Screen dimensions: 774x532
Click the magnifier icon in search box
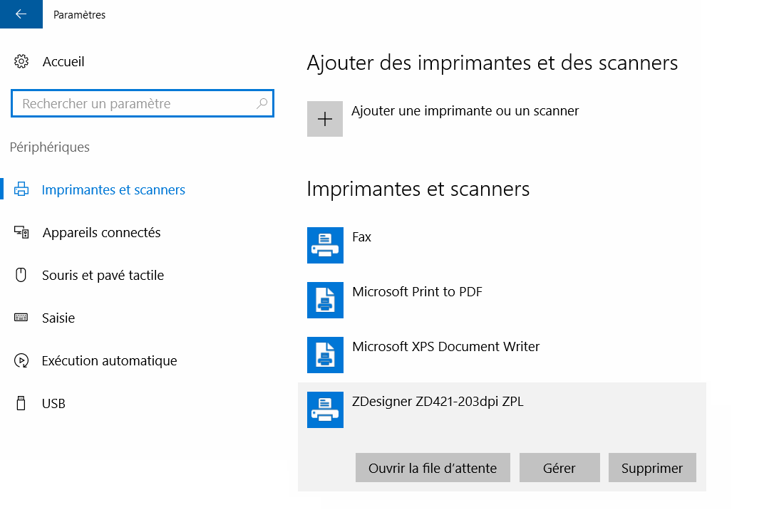[262, 104]
